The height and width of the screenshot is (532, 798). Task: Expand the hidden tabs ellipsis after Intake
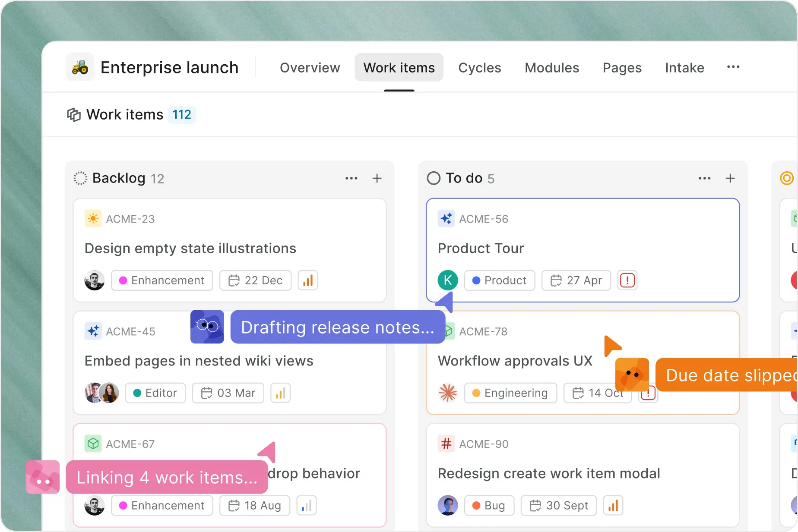(733, 67)
